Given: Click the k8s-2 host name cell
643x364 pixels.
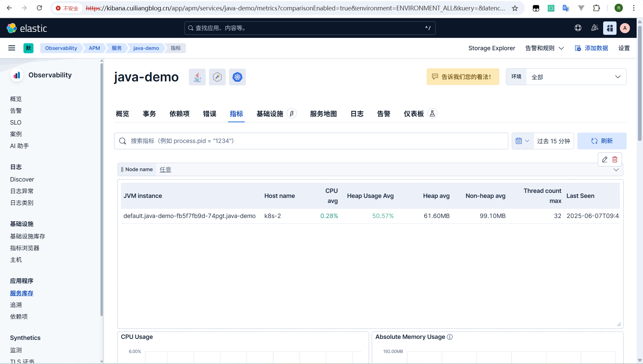Looking at the screenshot, I should [273, 216].
